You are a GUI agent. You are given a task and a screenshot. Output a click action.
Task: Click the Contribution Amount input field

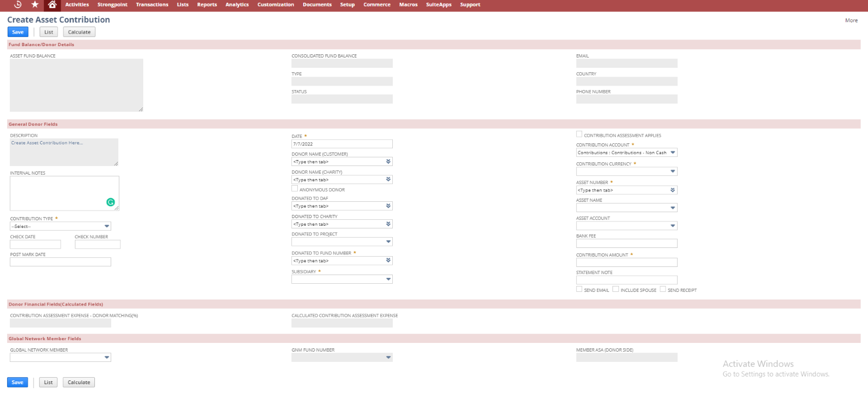click(627, 263)
